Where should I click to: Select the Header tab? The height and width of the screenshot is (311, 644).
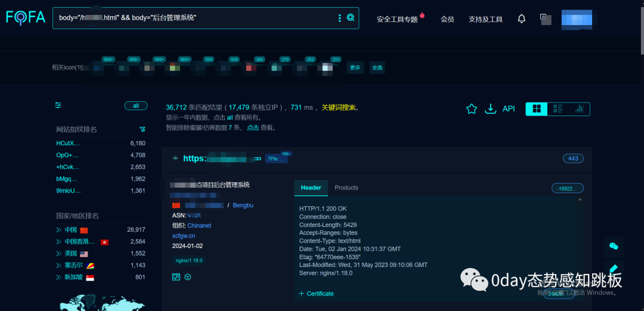311,188
